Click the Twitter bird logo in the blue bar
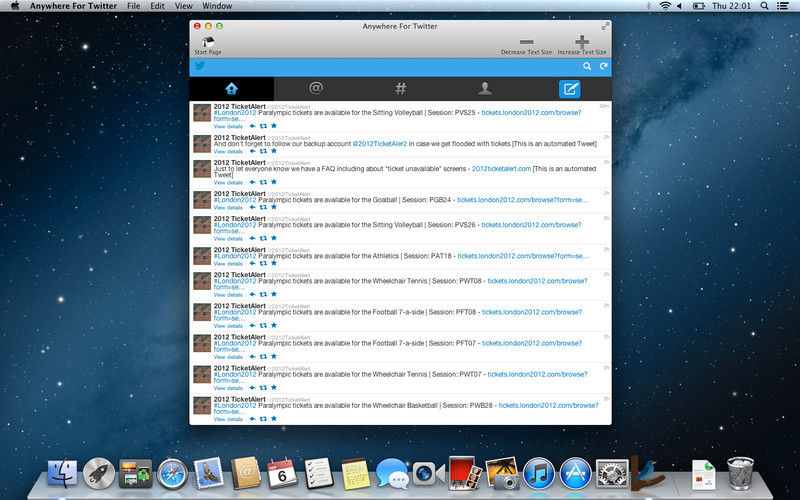The image size is (800, 500). (x=199, y=66)
